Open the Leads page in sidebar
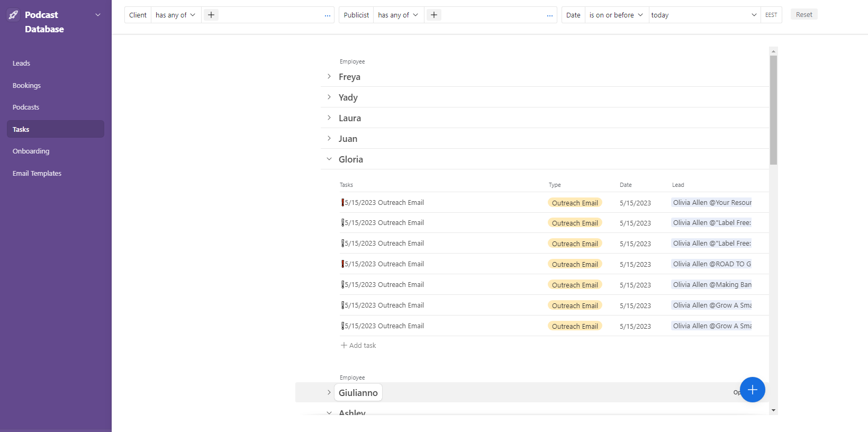 [x=22, y=63]
